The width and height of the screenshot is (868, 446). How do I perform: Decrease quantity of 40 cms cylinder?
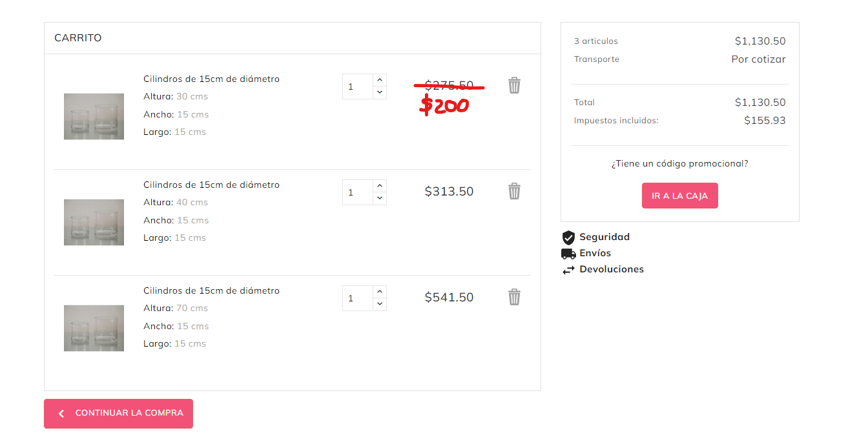coord(380,198)
